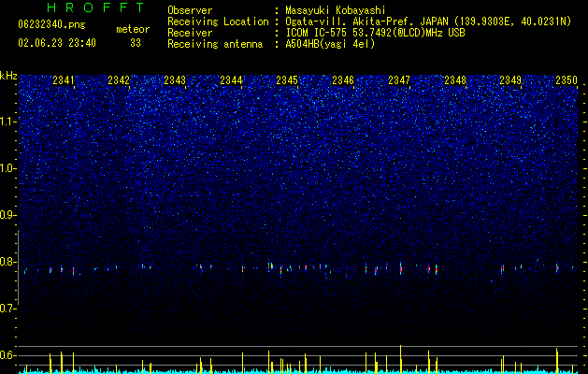Click the kHz axis unit label
The width and height of the screenshot is (588, 374).
(x=8, y=76)
